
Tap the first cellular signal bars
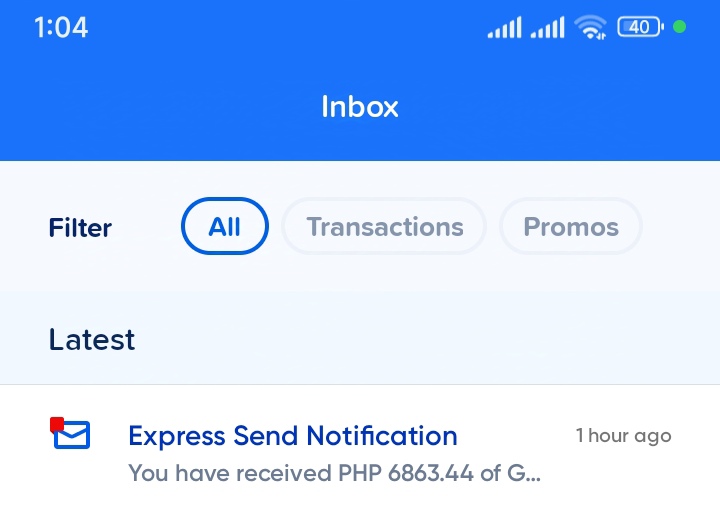(x=504, y=28)
